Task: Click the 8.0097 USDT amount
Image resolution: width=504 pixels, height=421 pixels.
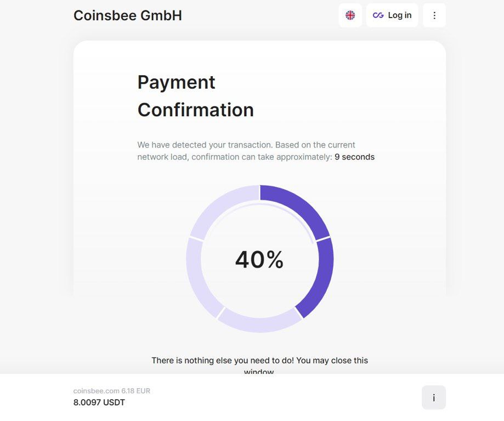Action: click(x=99, y=402)
